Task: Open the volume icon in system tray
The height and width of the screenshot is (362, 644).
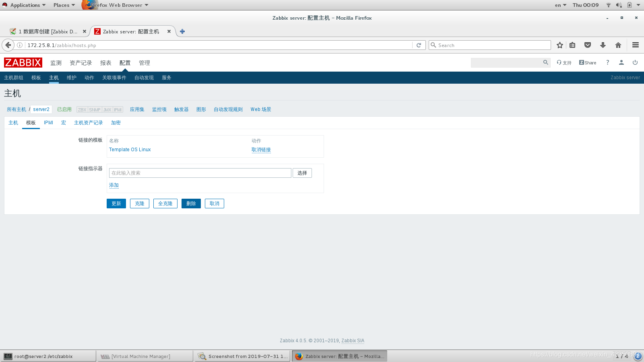Action: click(x=619, y=5)
